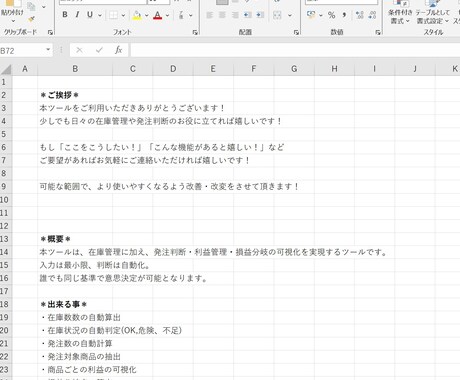Apply percent style format
Image resolution: width=460 pixels, height=380 pixels.
[x=331, y=15]
